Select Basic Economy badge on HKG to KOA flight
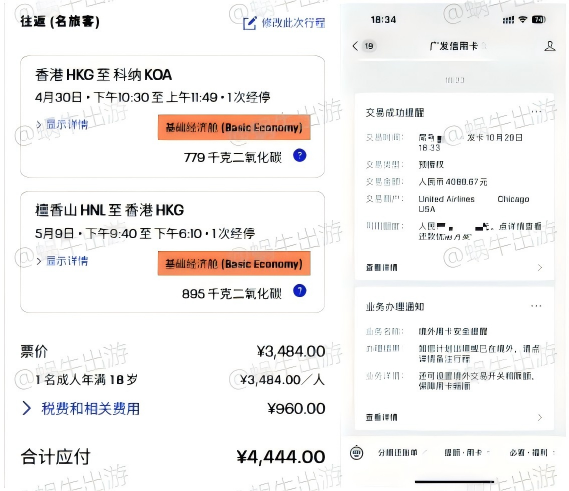 click(234, 127)
